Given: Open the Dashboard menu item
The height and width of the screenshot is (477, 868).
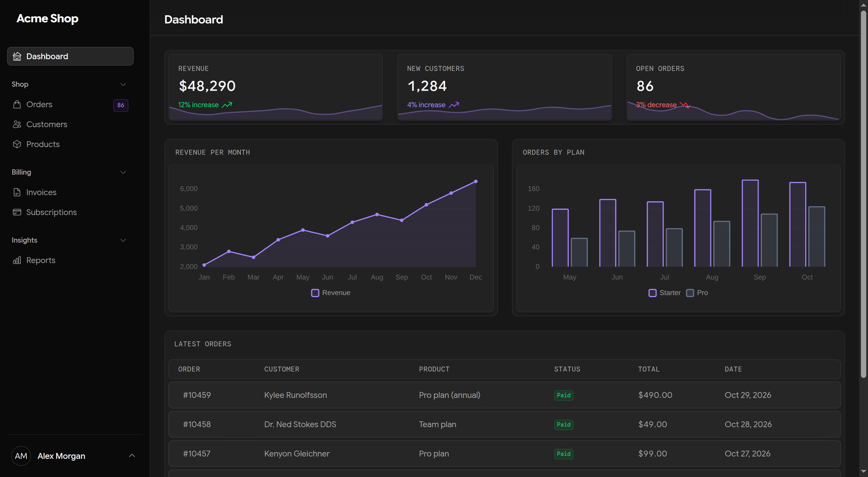Looking at the screenshot, I should click(x=70, y=56).
